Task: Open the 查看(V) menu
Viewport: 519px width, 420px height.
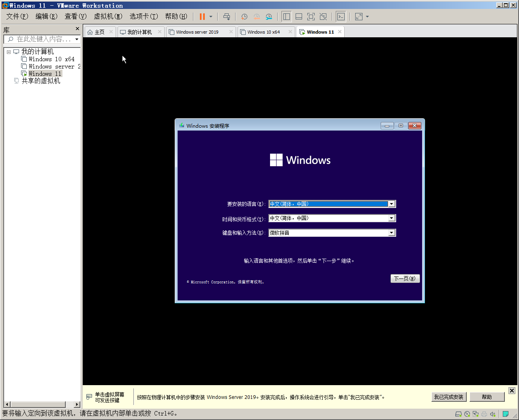Action: click(75, 17)
